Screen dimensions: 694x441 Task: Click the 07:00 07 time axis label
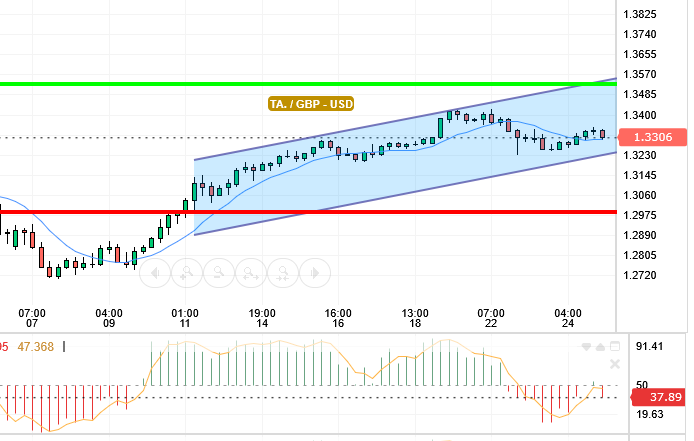pos(32,318)
